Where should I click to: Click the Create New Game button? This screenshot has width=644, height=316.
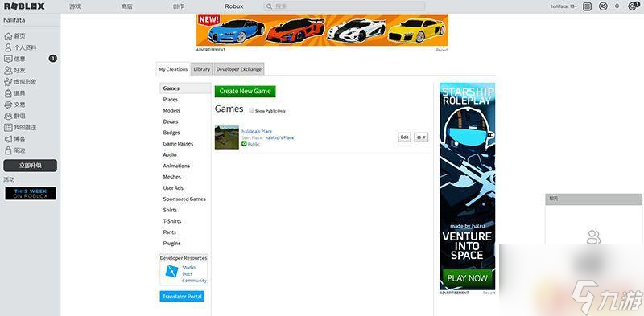tap(246, 92)
